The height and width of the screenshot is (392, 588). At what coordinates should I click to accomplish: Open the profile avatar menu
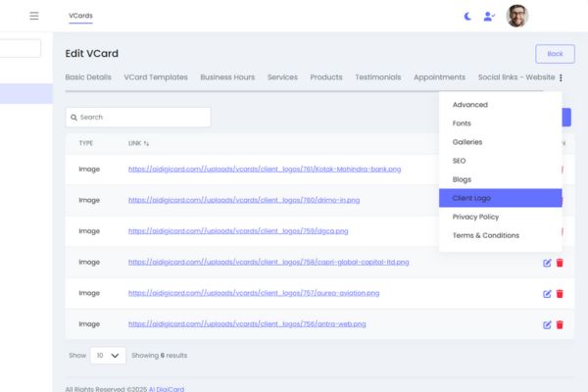[516, 16]
